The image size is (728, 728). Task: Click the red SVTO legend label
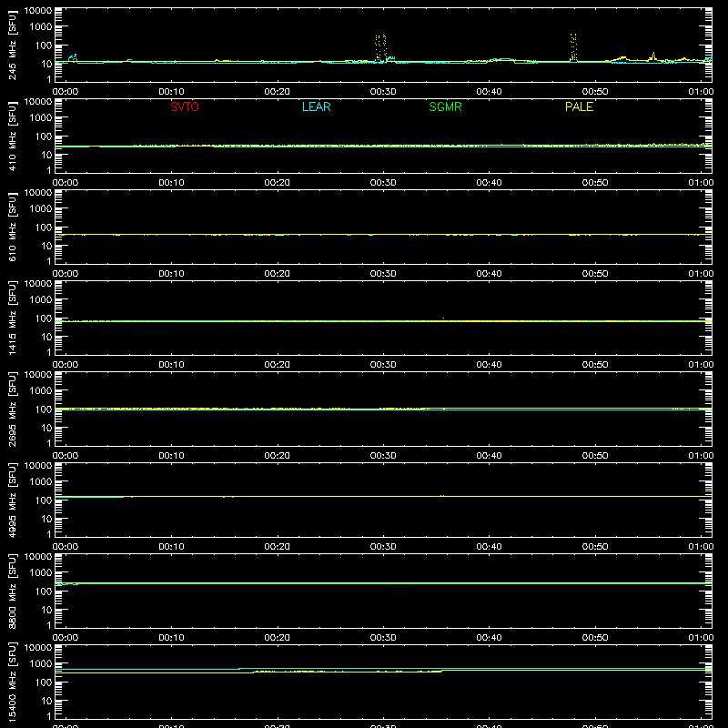[185, 106]
